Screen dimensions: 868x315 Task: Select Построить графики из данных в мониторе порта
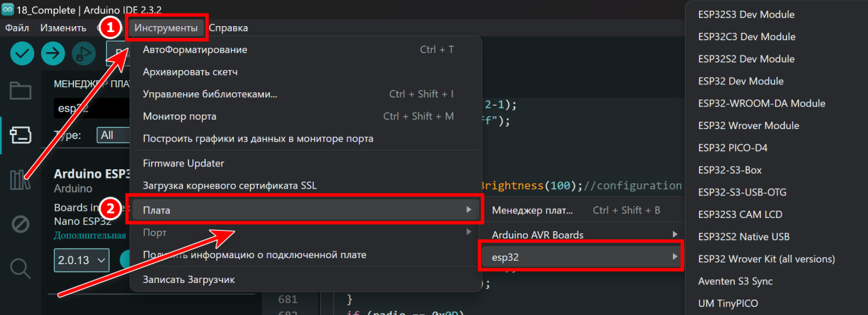tap(305, 138)
